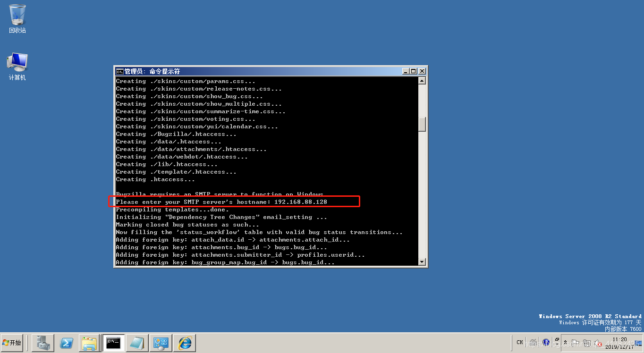Click 'Creating ./skins/custom/yui/calendar.css...' line
This screenshot has width=644, height=353.
[x=197, y=126]
